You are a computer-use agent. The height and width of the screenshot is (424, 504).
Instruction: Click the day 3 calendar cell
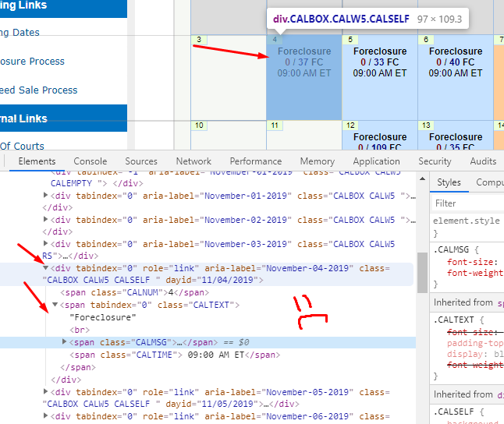coord(229,77)
